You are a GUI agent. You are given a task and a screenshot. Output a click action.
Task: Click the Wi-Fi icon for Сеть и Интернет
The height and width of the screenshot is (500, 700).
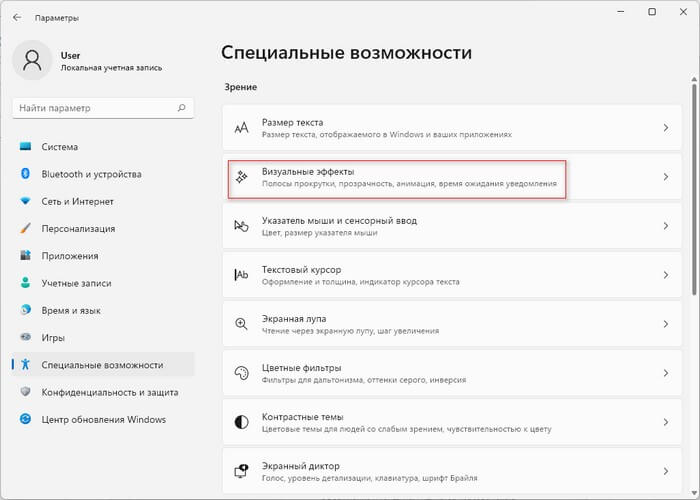point(26,201)
